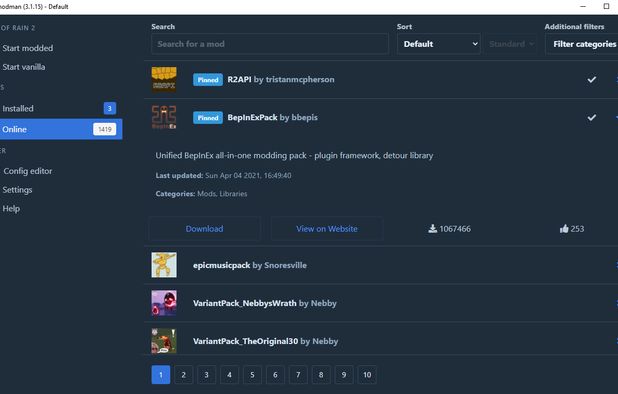Open the Filter categories button
This screenshot has height=394, width=618.
click(582, 44)
